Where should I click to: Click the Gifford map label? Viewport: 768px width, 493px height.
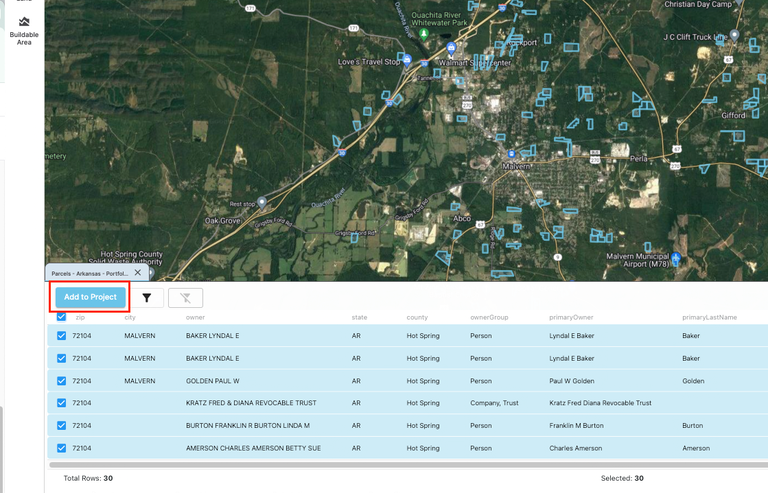click(x=733, y=116)
